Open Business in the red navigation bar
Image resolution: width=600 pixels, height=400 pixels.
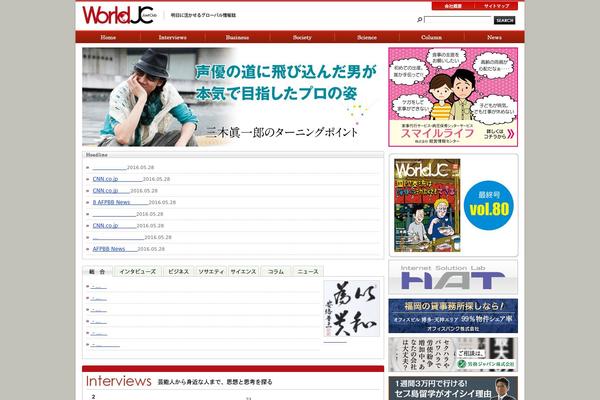[x=237, y=37]
